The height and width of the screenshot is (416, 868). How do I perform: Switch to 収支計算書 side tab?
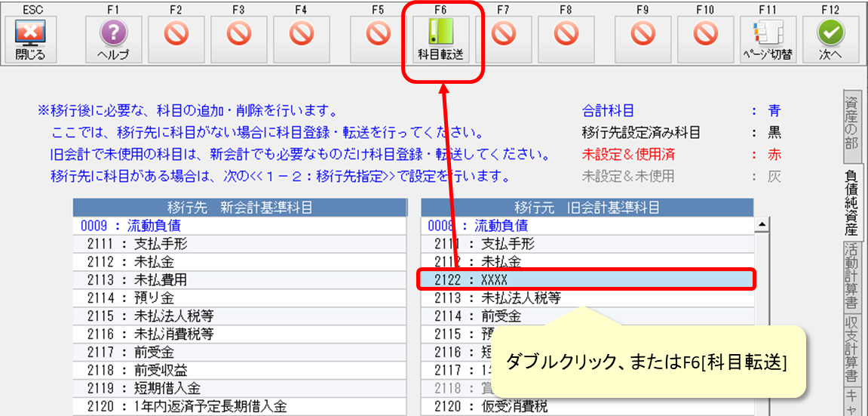tap(851, 350)
